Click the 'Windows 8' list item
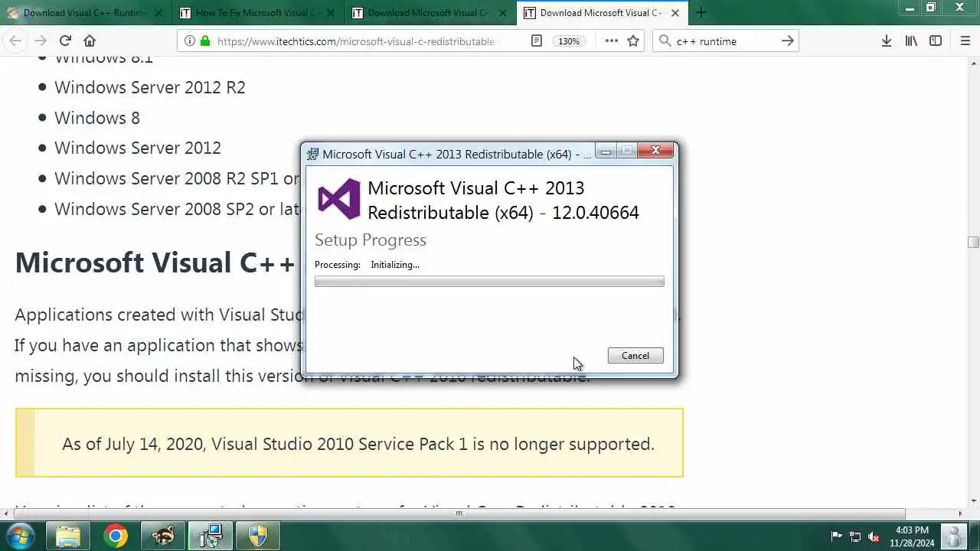980x551 pixels. 97,118
